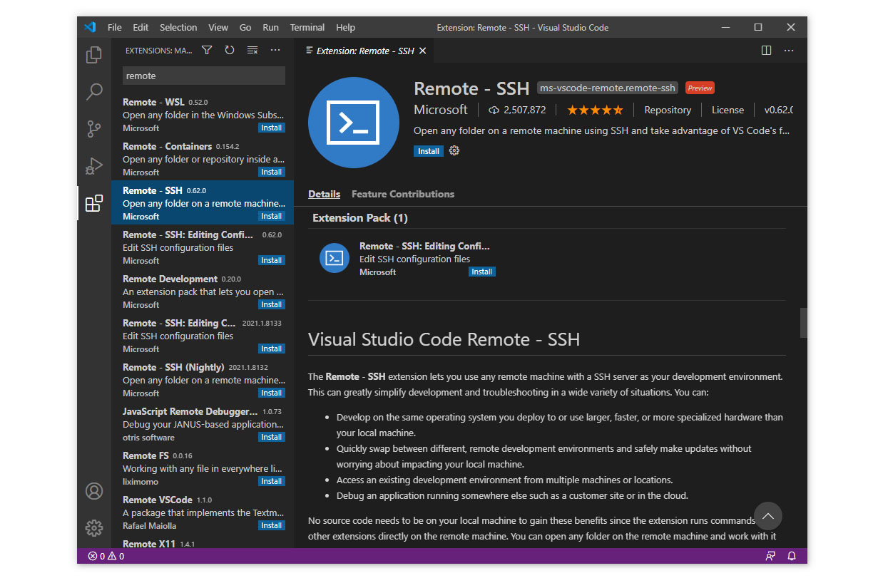Click the editor vertical scrollbar thumb
The height and width of the screenshot is (588, 883).
click(803, 322)
